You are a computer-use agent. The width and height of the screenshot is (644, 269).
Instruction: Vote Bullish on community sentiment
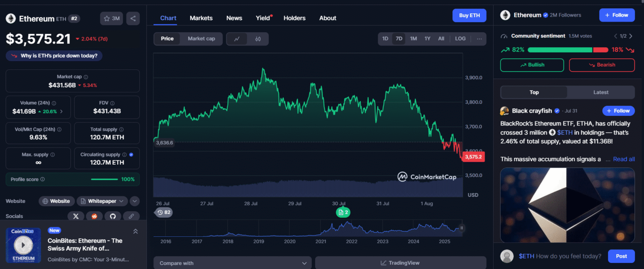click(532, 65)
